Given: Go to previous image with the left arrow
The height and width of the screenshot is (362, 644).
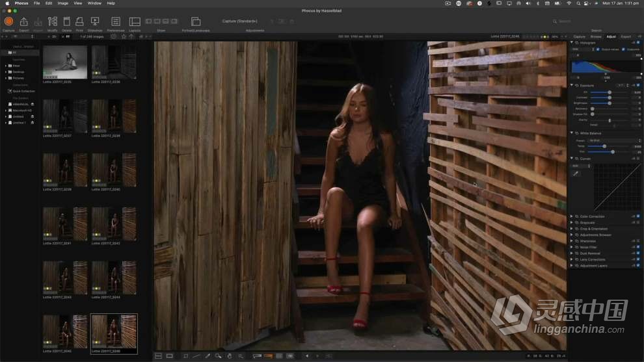Looking at the screenshot, I should click(x=307, y=356).
